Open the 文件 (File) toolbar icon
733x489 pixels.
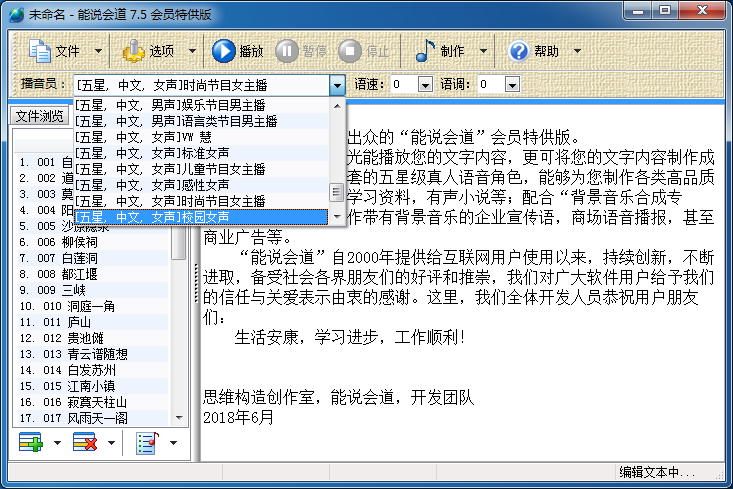click(40, 50)
